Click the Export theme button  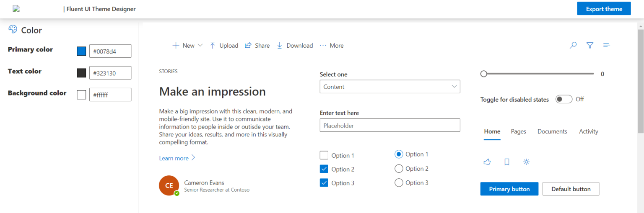[604, 9]
